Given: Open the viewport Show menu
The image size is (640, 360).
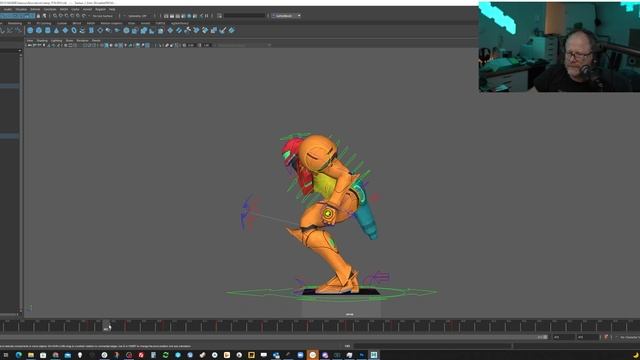Looking at the screenshot, I should pos(69,41).
